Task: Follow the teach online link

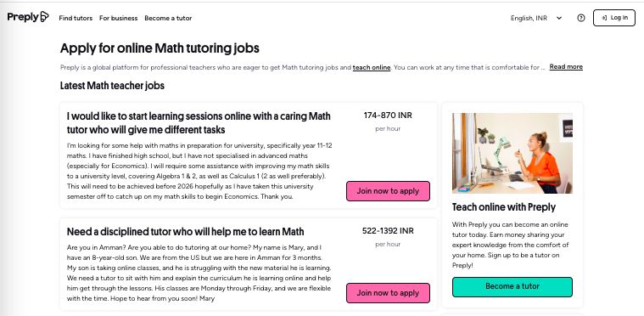Action: pos(372,67)
